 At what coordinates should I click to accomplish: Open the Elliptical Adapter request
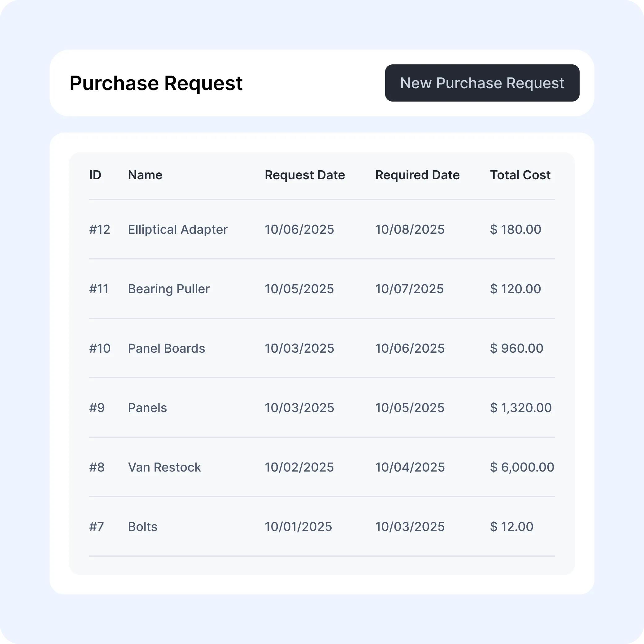click(177, 229)
